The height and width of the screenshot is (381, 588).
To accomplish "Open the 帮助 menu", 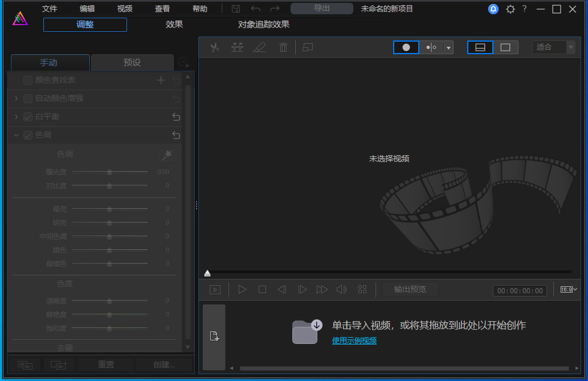I will pyautogui.click(x=199, y=9).
